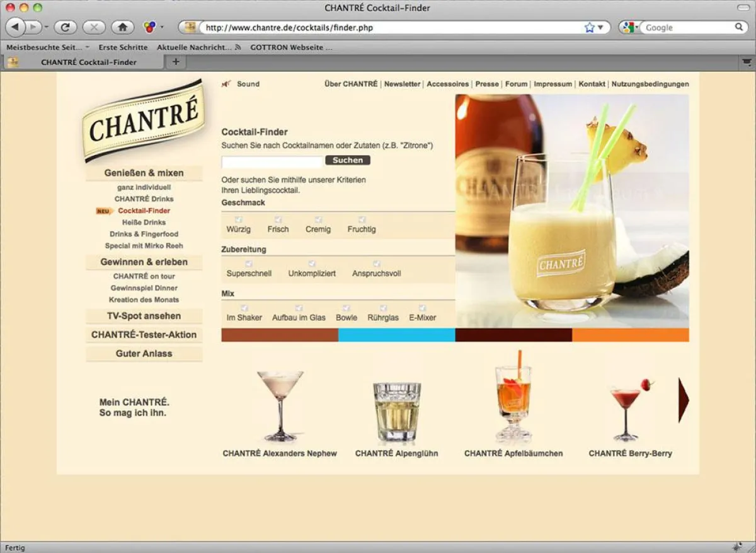Select the CHANTRÉ Cocktail-Finder browser tab
The image size is (756, 553).
coord(88,62)
